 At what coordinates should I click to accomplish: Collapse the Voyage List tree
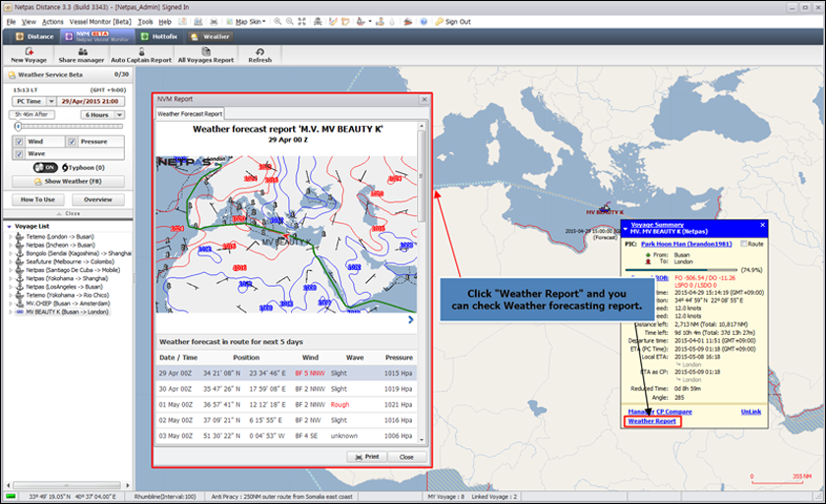(x=9, y=226)
